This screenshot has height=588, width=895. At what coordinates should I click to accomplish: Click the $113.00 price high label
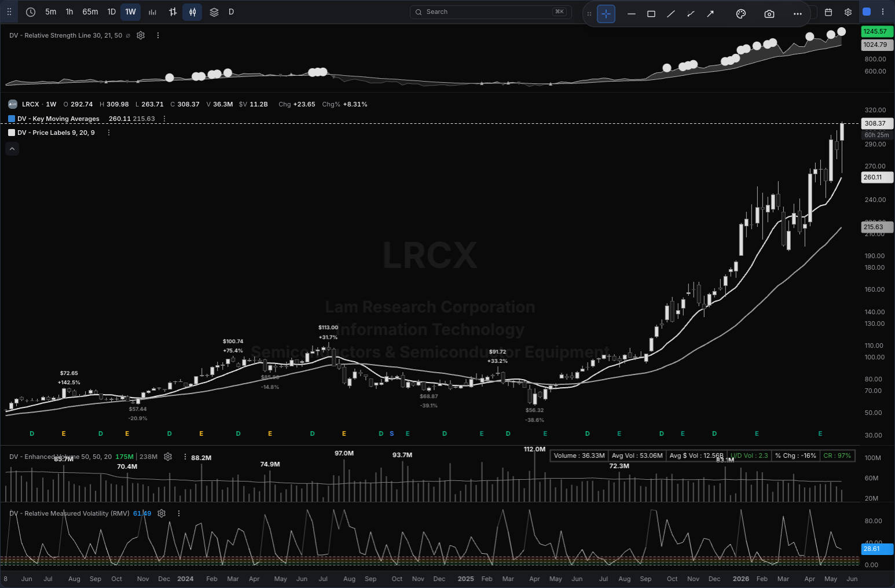(328, 328)
